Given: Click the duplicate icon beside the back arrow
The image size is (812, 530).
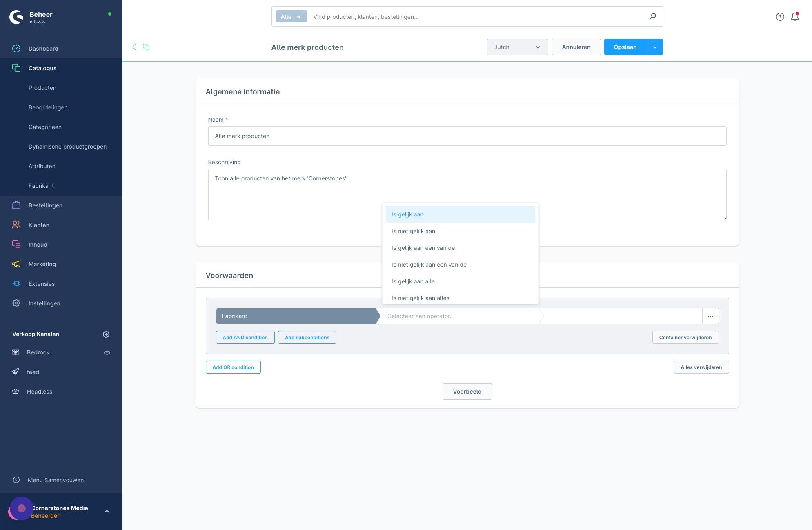Looking at the screenshot, I should click(146, 47).
